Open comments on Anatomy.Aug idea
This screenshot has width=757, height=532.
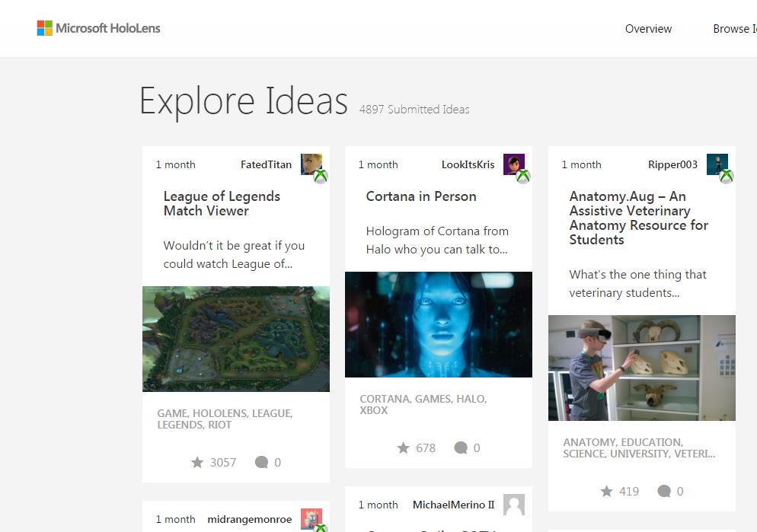pos(664,492)
